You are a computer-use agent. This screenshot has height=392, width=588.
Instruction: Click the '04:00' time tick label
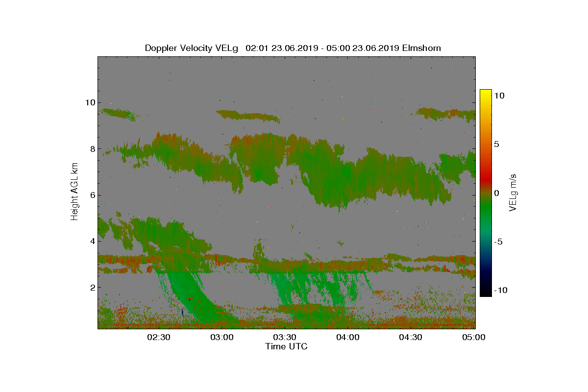pos(348,337)
